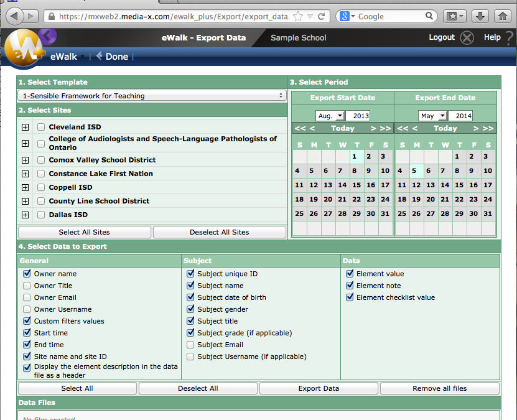
Task: Click Done in the navigation bar
Action: [x=112, y=57]
